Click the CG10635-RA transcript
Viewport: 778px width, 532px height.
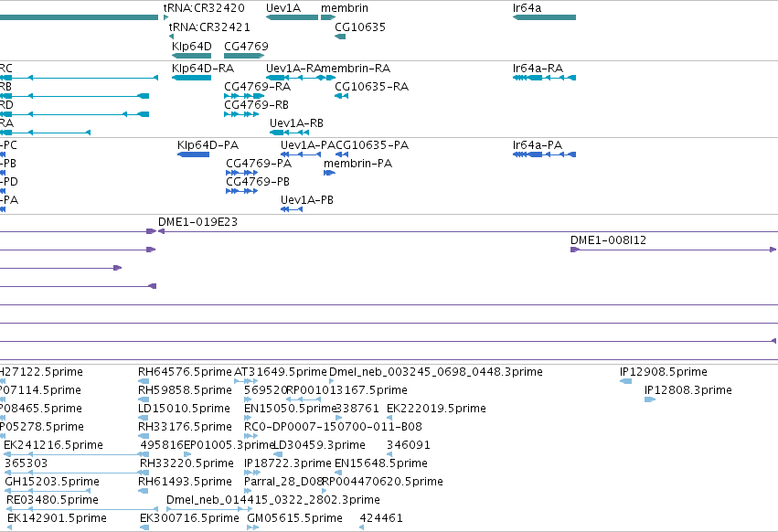341,96
